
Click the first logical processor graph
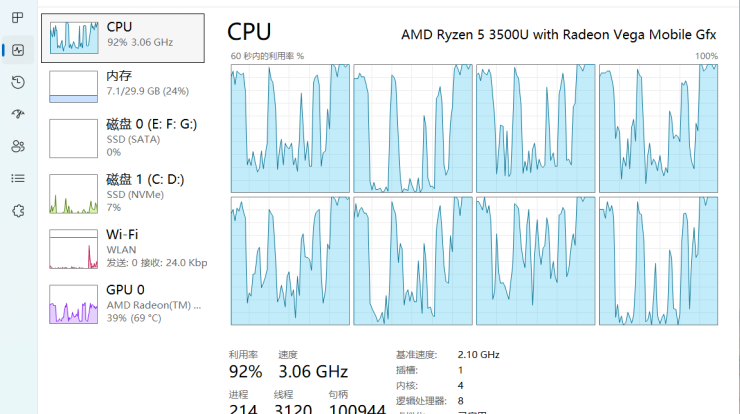pos(290,128)
